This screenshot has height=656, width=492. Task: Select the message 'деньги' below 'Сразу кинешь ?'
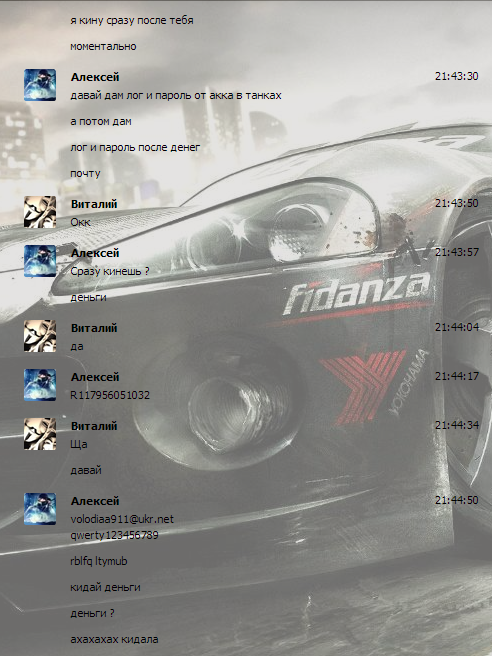click(88, 297)
